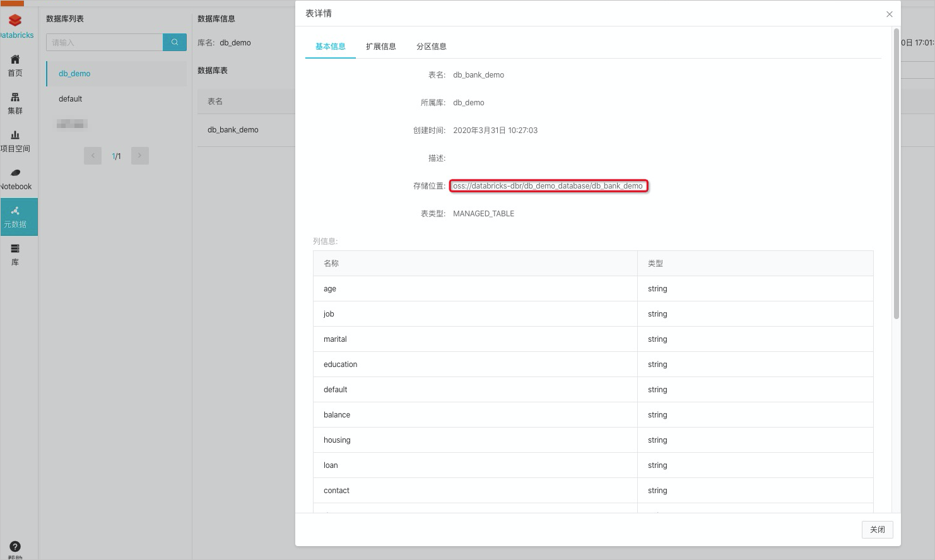The width and height of the screenshot is (935, 560).
Task: Click the balance column row
Action: (x=593, y=415)
